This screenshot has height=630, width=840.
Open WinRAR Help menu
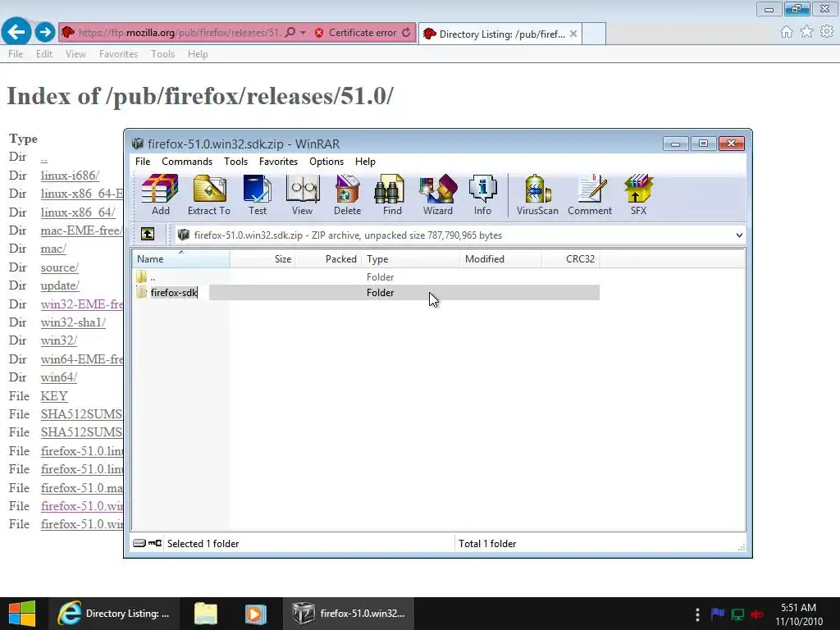click(x=365, y=162)
